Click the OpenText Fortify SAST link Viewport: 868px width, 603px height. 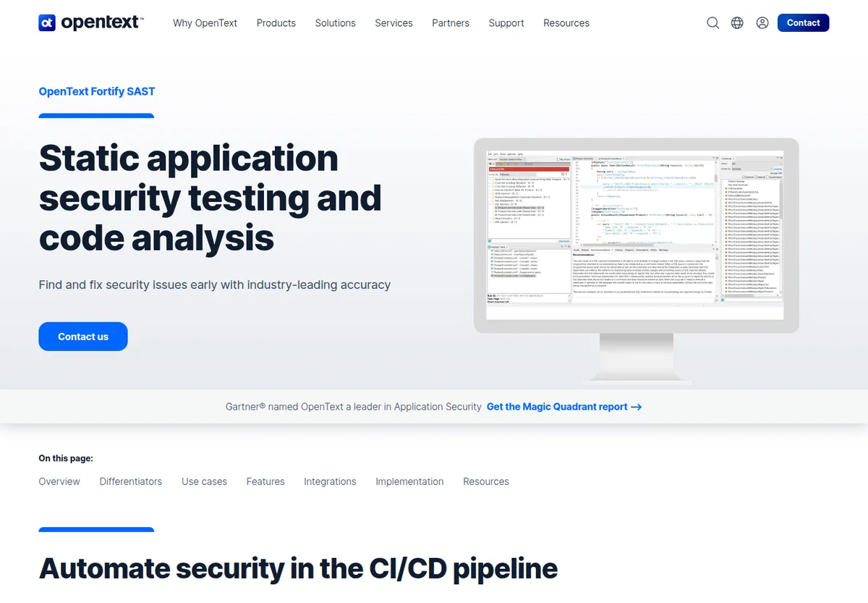pos(97,91)
